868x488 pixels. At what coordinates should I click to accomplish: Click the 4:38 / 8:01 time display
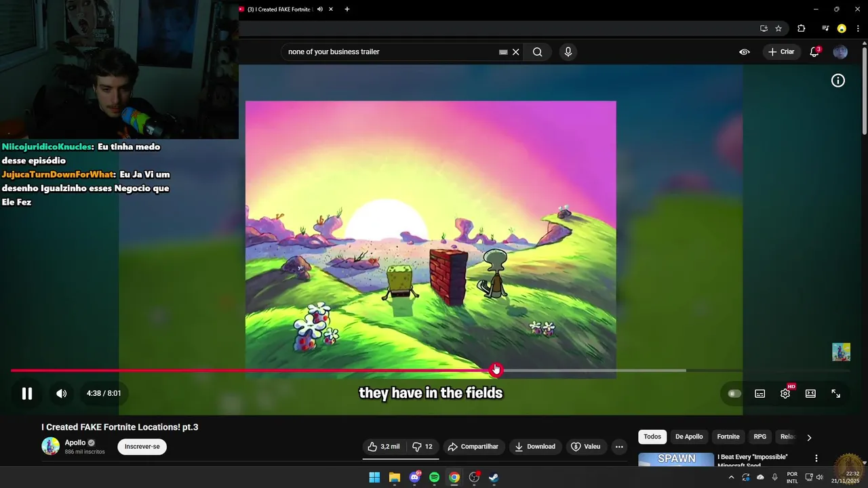[x=104, y=393]
